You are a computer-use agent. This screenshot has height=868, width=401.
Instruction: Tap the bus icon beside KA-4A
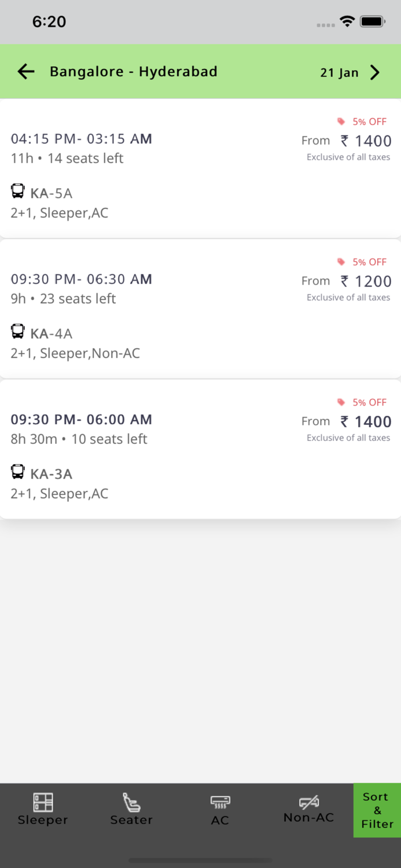point(18,332)
